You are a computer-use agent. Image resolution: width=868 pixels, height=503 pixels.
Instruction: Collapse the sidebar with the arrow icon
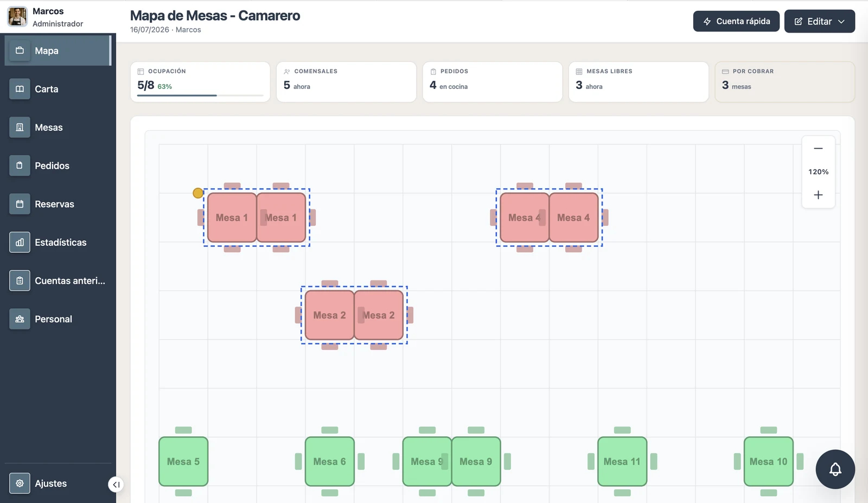[x=116, y=485]
